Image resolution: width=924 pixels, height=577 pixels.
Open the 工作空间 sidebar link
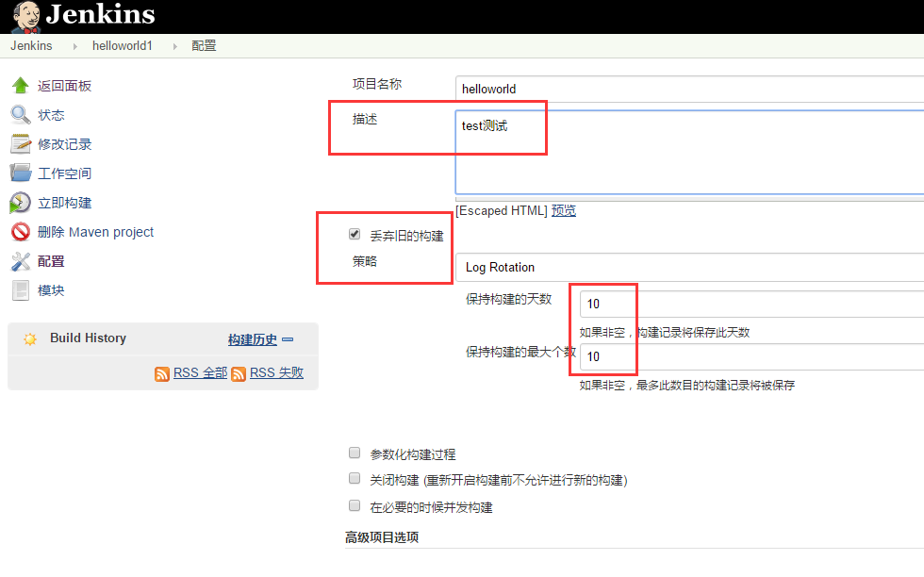[65, 173]
